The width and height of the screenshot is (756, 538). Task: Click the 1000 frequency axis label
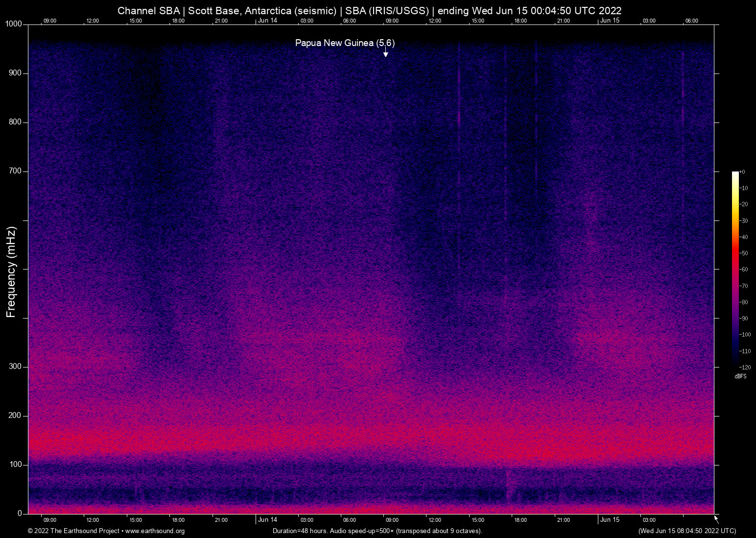click(x=14, y=24)
